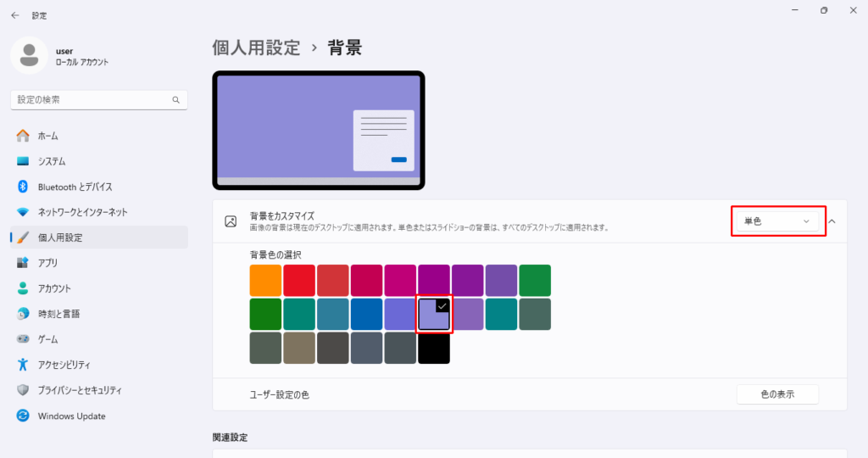Navigate to Windows Update
This screenshot has height=458, width=868.
pos(99,416)
